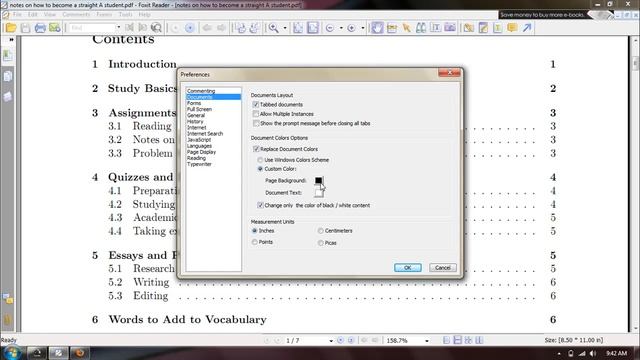
Task: Open the Edit menu
Action: [33, 14]
